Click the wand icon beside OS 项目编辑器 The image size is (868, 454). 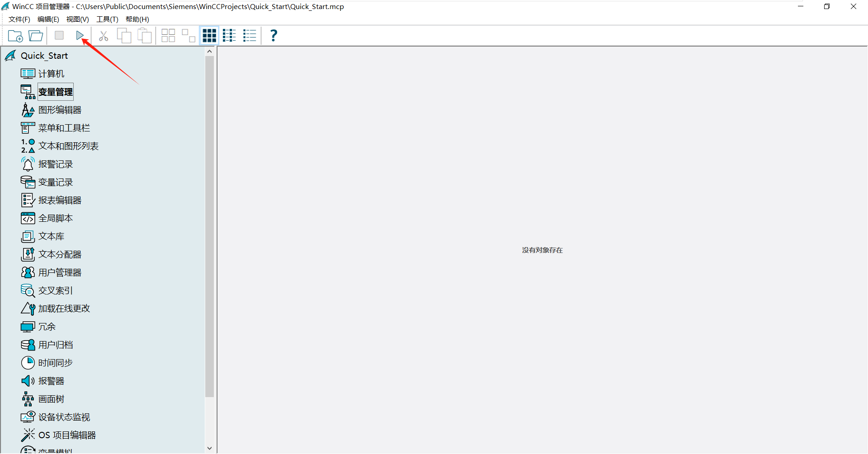pos(28,435)
